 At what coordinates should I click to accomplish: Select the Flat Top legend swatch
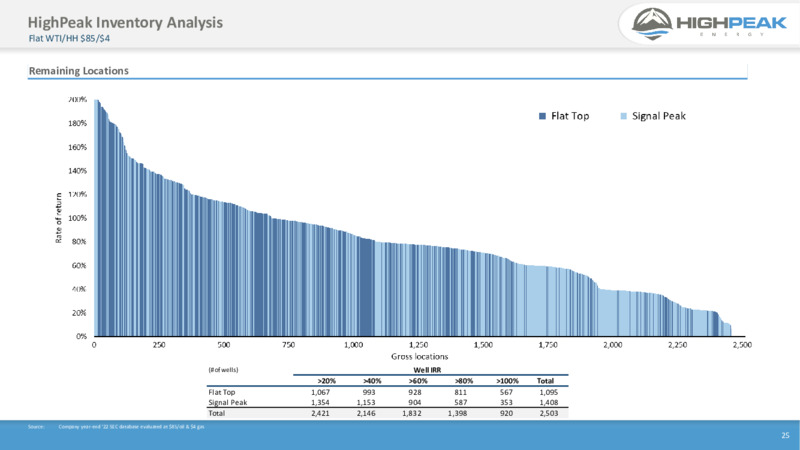coord(542,116)
